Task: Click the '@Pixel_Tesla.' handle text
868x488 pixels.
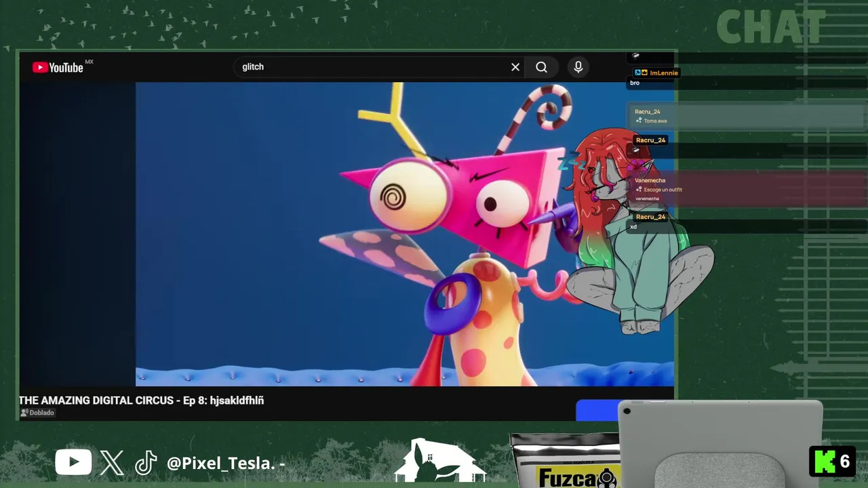Action: [221, 464]
